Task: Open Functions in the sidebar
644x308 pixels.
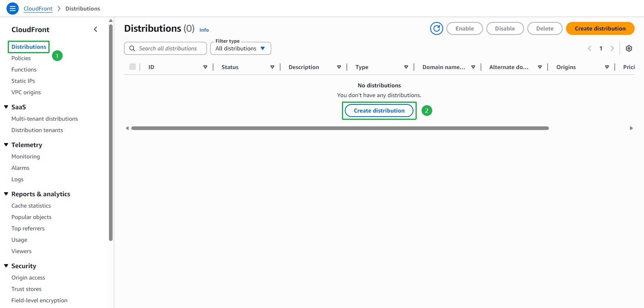Action: click(x=24, y=69)
